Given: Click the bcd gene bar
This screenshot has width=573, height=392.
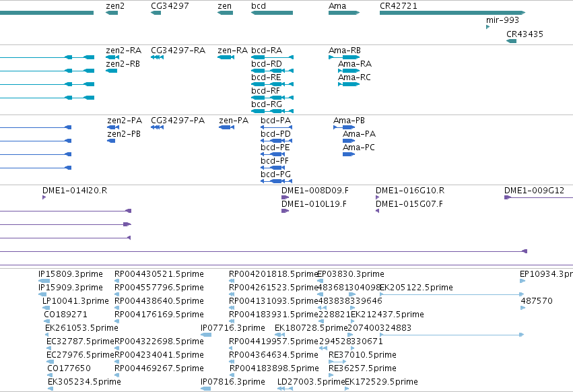Looking at the screenshot, I should (272, 13).
